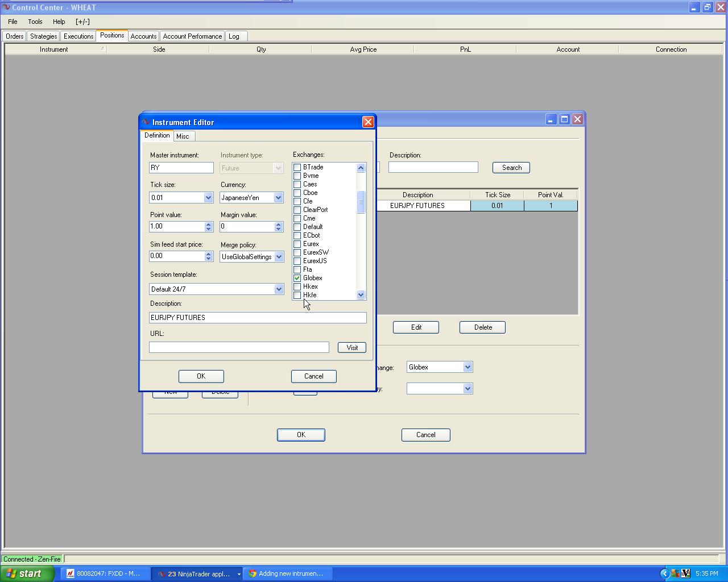This screenshot has height=582, width=728.
Task: Select the Account Performance tab
Action: [192, 36]
